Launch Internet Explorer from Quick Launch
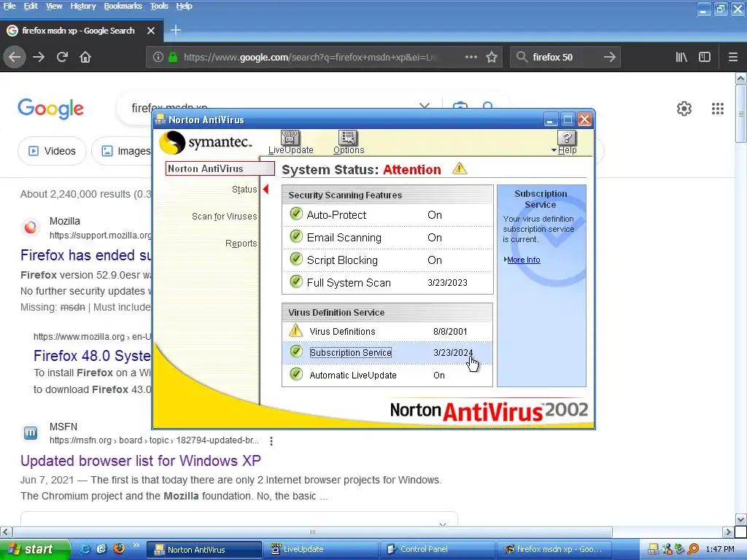Viewport: 747px width, 560px height. [85, 549]
